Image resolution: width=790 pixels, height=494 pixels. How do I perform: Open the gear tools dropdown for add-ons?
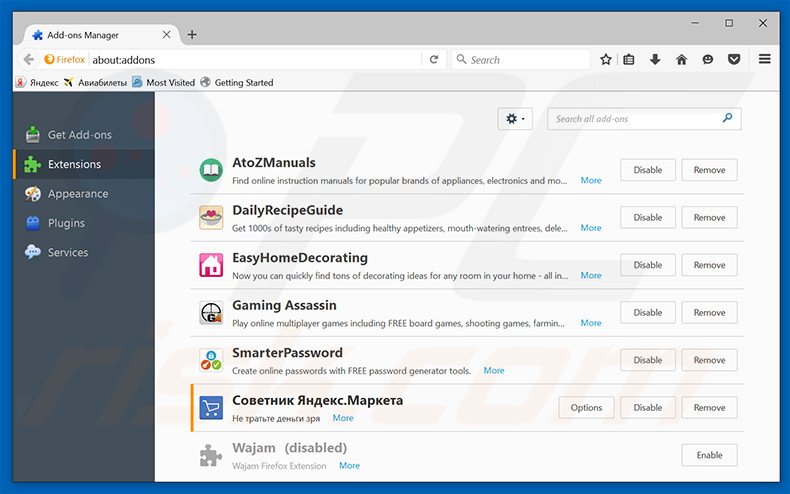(x=515, y=118)
